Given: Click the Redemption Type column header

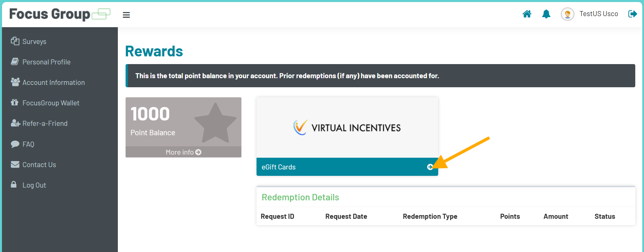Looking at the screenshot, I should coord(430,216).
